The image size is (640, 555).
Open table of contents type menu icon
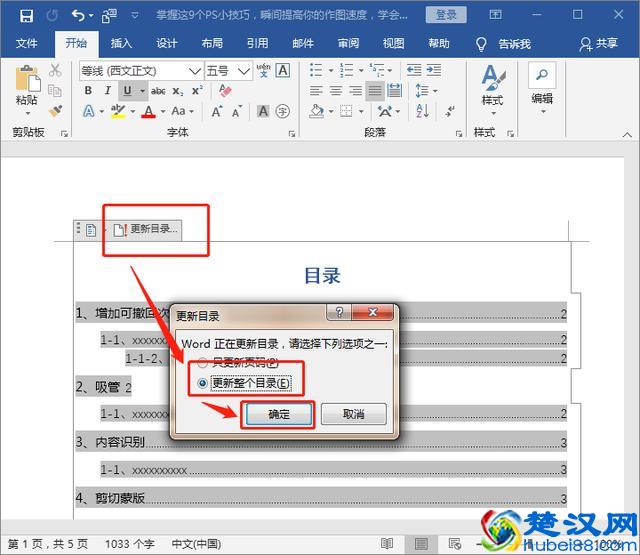point(91,231)
